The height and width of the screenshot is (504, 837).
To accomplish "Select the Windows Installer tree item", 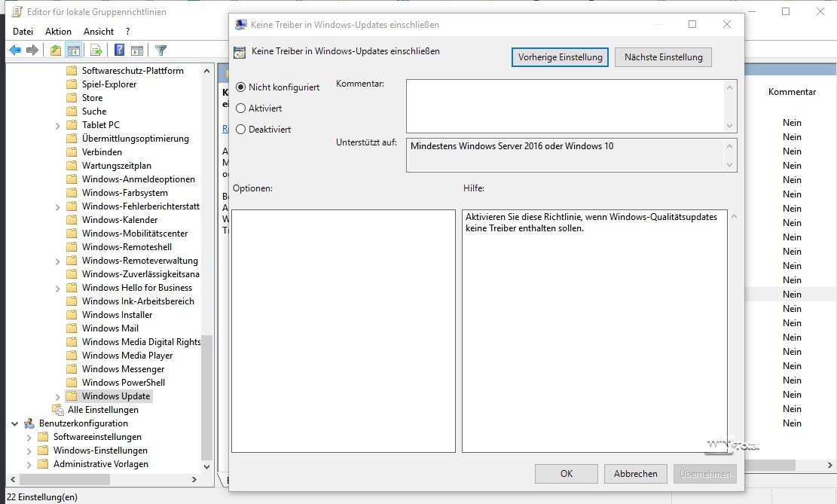I will click(x=117, y=314).
